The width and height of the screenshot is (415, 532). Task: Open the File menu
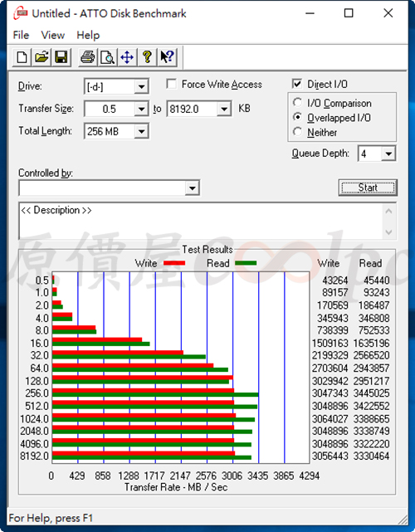[x=21, y=35]
